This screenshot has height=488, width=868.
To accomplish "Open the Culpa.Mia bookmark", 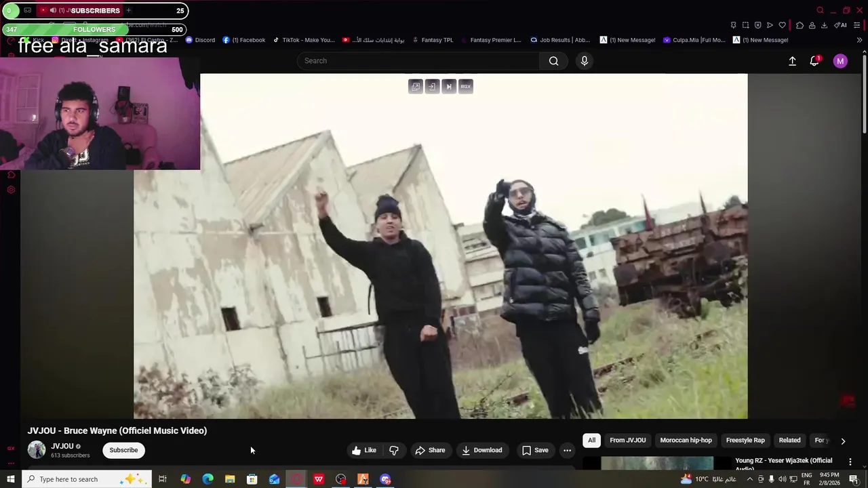I will [694, 40].
